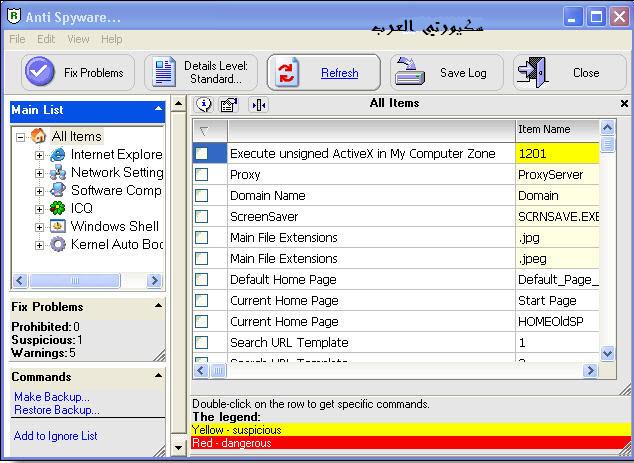This screenshot has height=463, width=634.
Task: Click the Save Log toolbar label
Action: pyautogui.click(x=463, y=73)
